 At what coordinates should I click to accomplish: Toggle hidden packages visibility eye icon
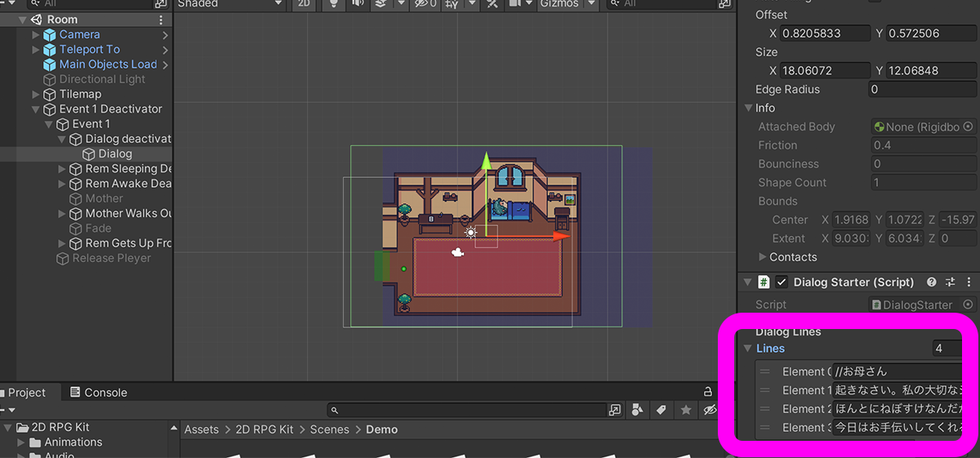pos(710,410)
